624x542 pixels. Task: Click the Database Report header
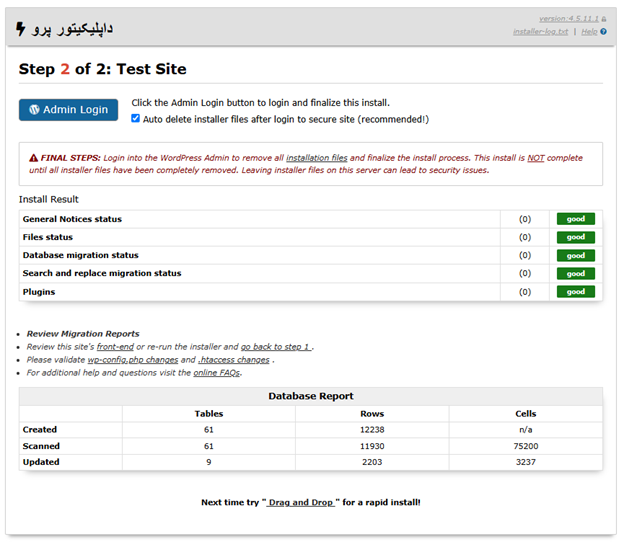pos(311,396)
